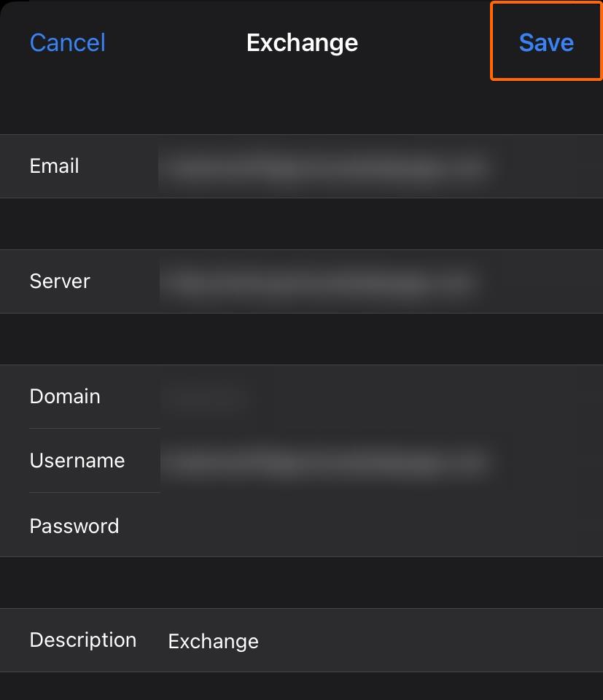
Task: Edit the Description value reading Exchange
Action: coord(214,642)
